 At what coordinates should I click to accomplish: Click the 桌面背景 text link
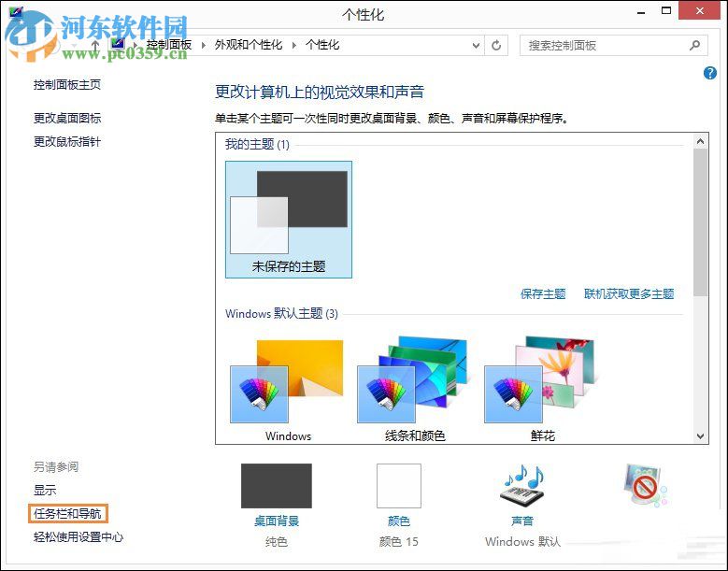pyautogui.click(x=277, y=521)
